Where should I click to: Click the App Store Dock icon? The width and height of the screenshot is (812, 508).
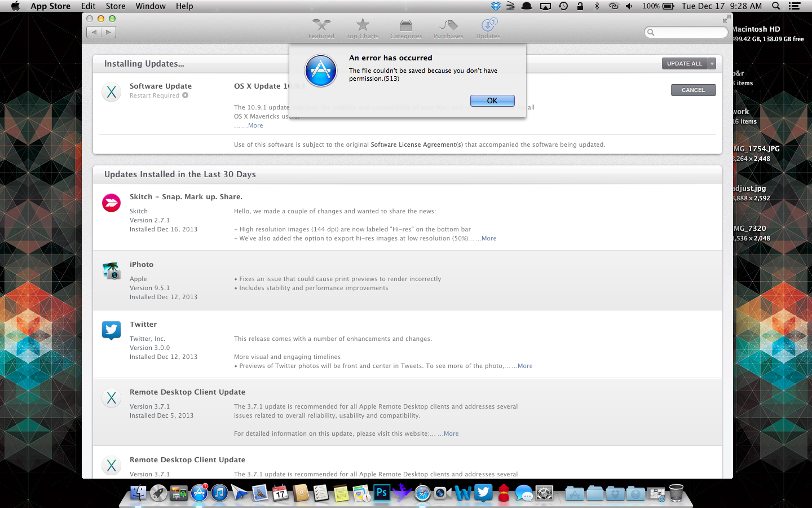click(x=199, y=493)
